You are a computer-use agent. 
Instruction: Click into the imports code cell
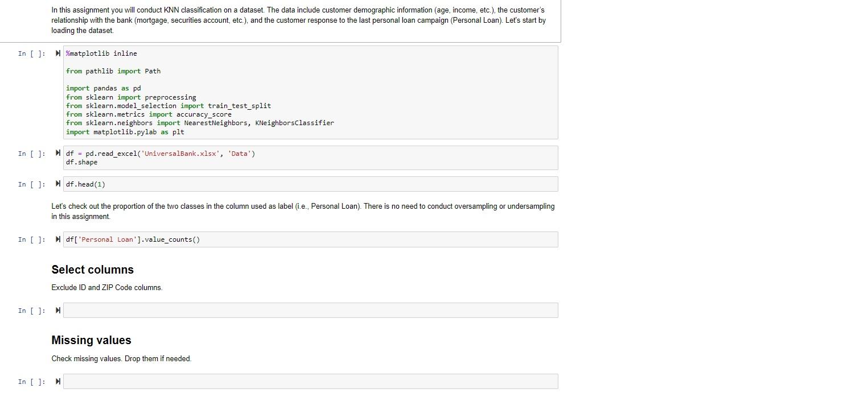click(x=311, y=93)
